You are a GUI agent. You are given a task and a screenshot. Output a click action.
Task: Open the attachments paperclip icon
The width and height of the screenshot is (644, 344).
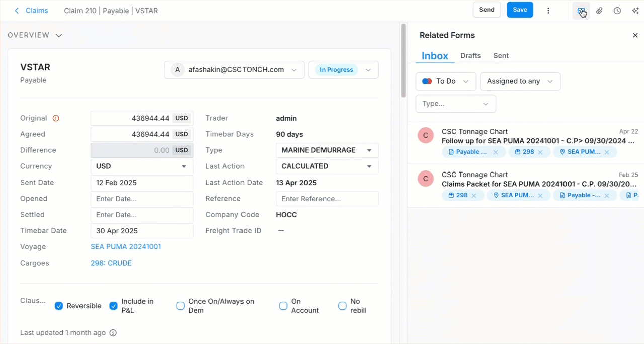(x=599, y=11)
